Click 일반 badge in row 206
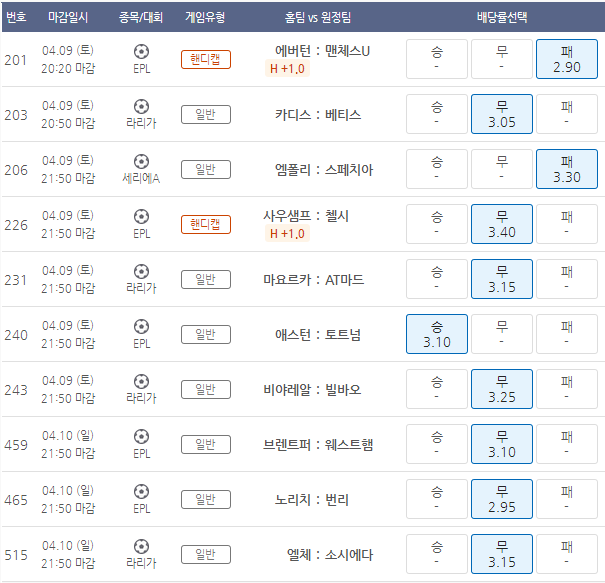The height and width of the screenshot is (583, 605). (x=206, y=170)
